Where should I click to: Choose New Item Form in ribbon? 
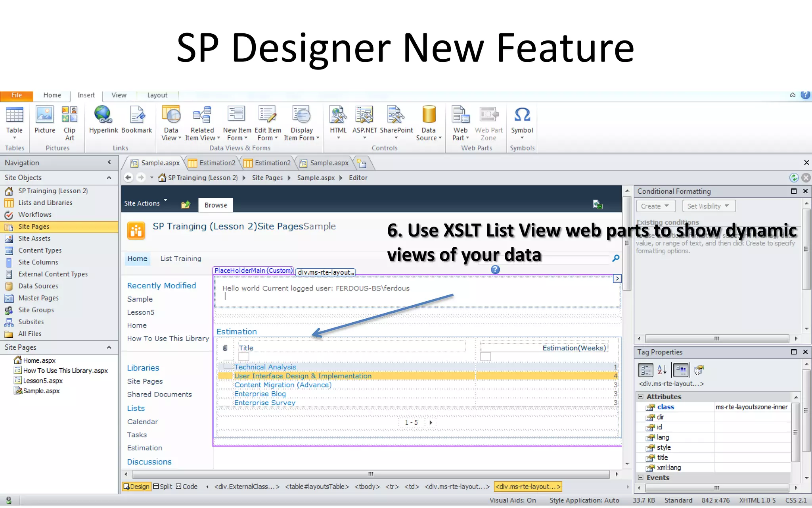point(237,123)
